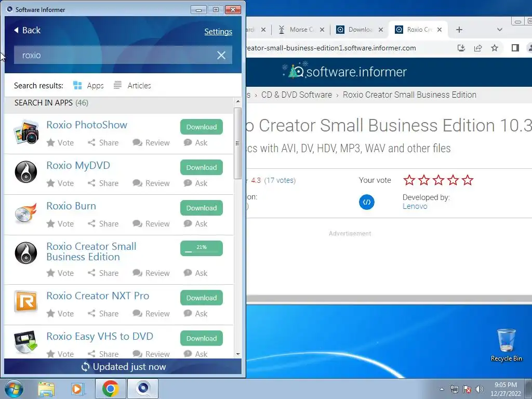Open the Chrome tab search dropdown
Viewport: 532px width, 399px height.
click(499, 30)
